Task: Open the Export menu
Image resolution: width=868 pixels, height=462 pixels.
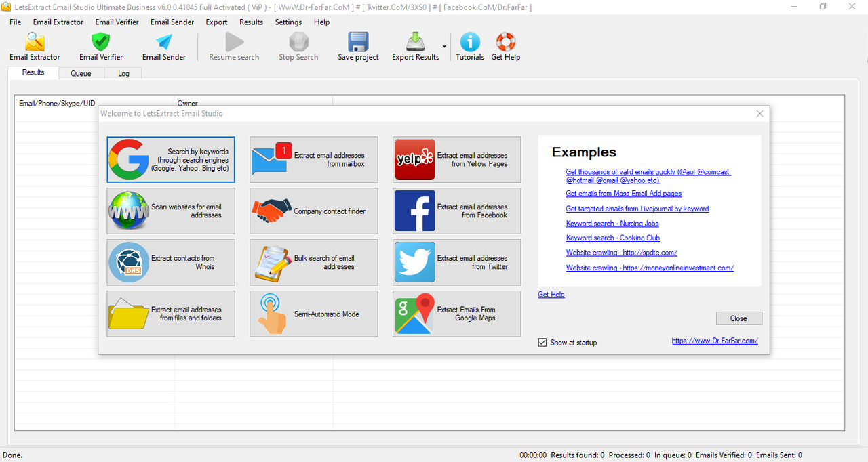Action: 217,22
